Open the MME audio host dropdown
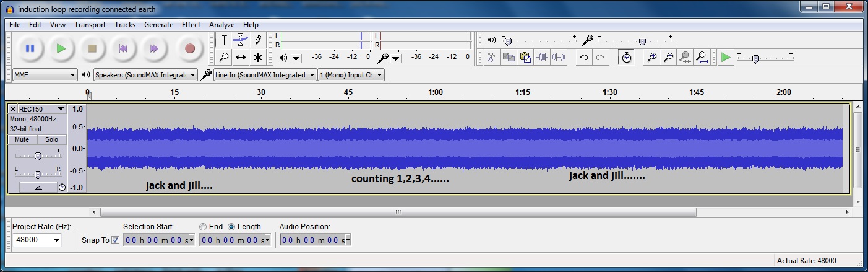868x272 pixels. 45,75
